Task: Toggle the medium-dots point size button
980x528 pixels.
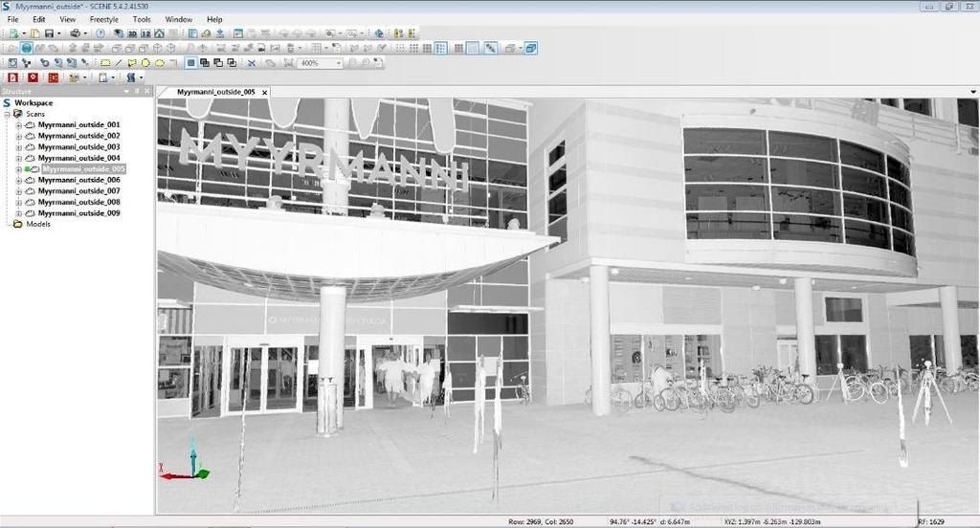Action: coord(413,48)
